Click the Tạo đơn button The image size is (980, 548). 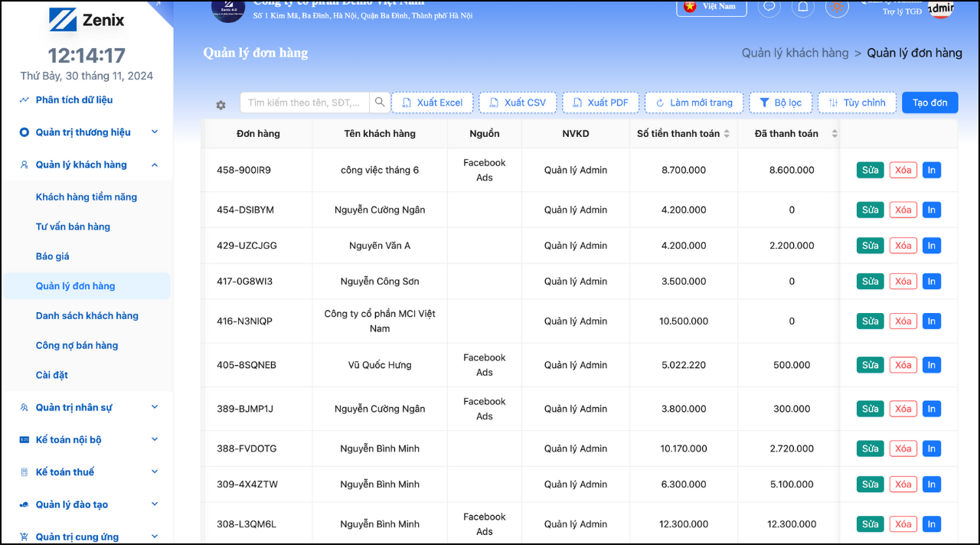pos(929,103)
